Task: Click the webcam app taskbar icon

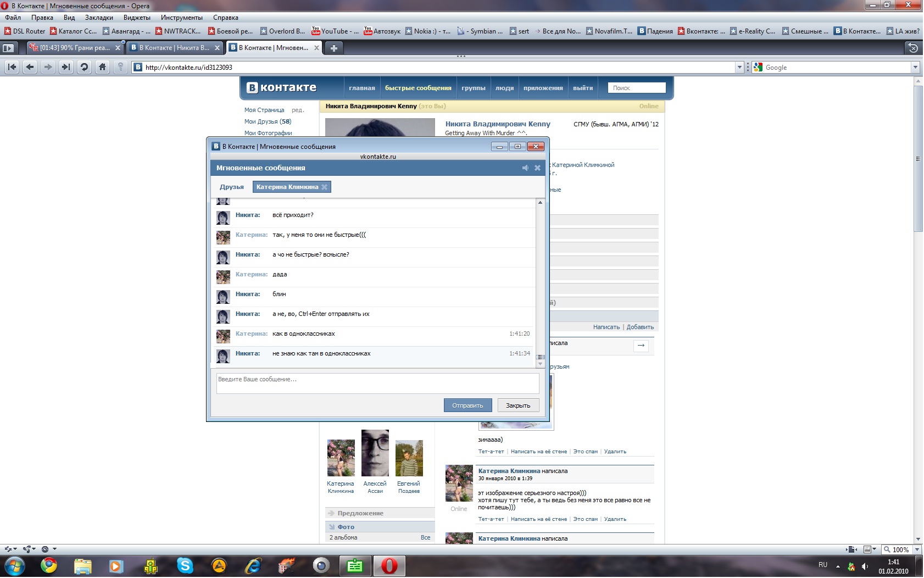Action: click(x=321, y=565)
